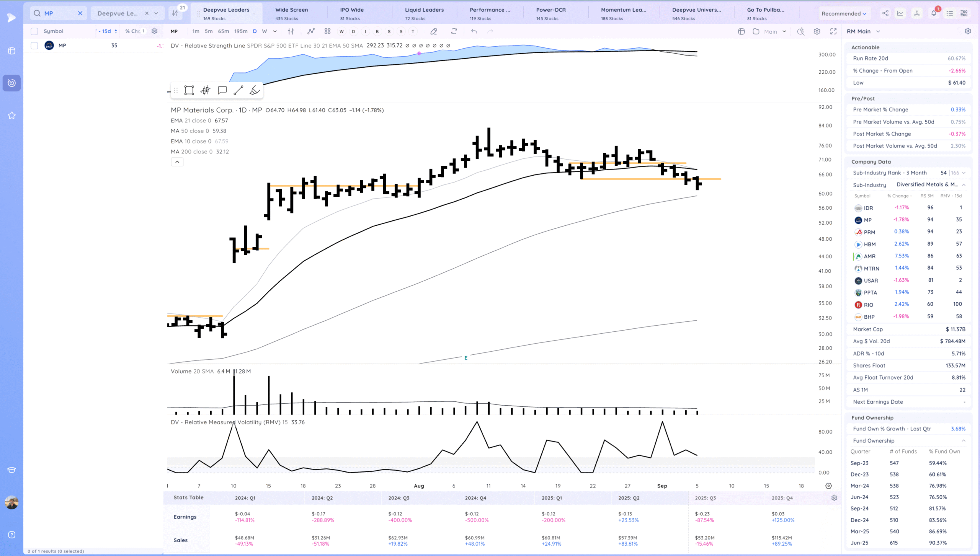980x556 pixels.
Task: Toggle the B marker circle
Action: coord(377,31)
